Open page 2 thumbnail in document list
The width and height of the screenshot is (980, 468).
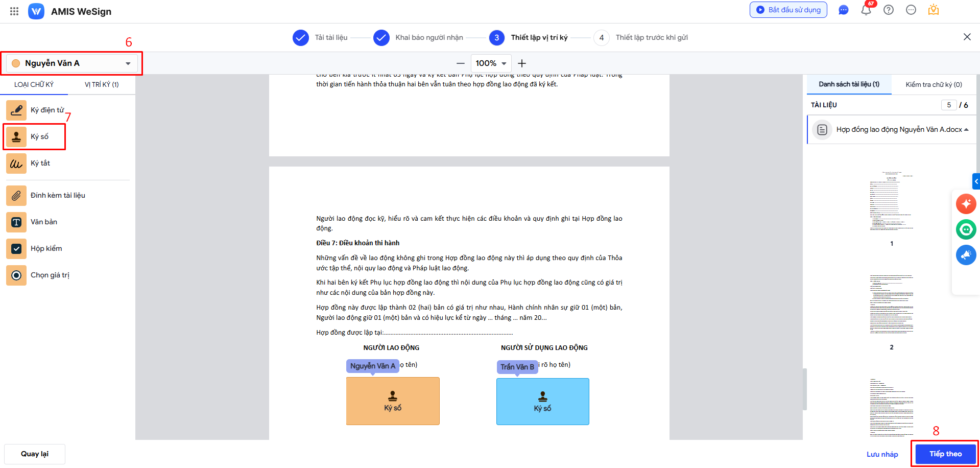pos(892,305)
